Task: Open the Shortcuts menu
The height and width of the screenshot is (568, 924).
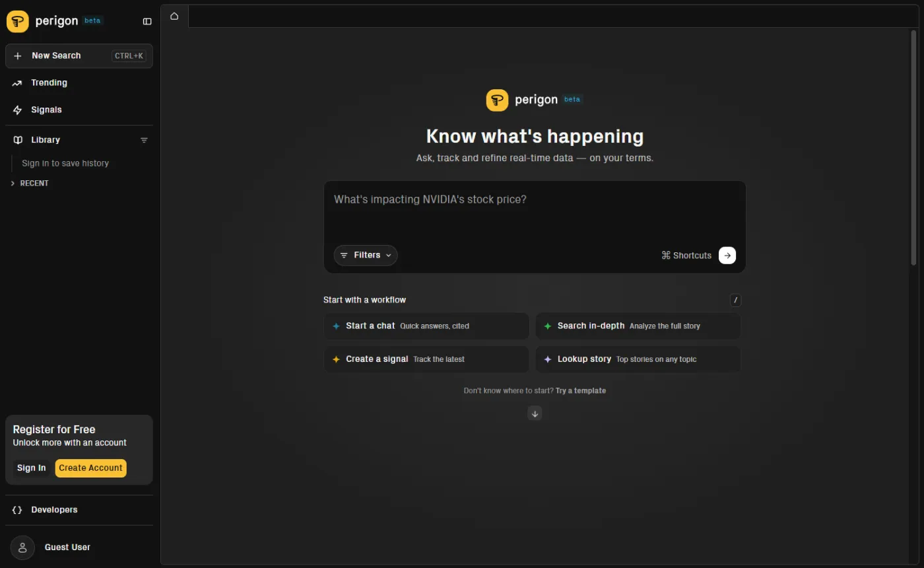Action: [x=686, y=256]
